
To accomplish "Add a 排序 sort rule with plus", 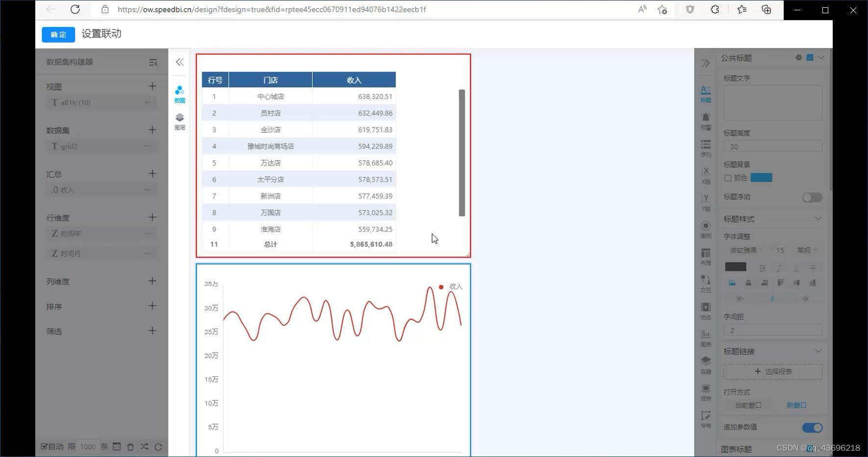I will pyautogui.click(x=152, y=306).
